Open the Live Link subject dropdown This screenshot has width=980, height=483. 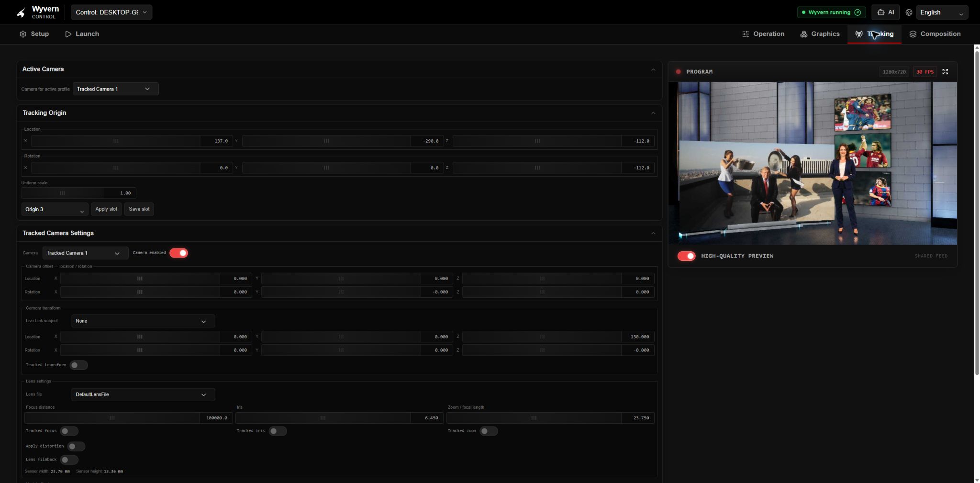coord(143,321)
